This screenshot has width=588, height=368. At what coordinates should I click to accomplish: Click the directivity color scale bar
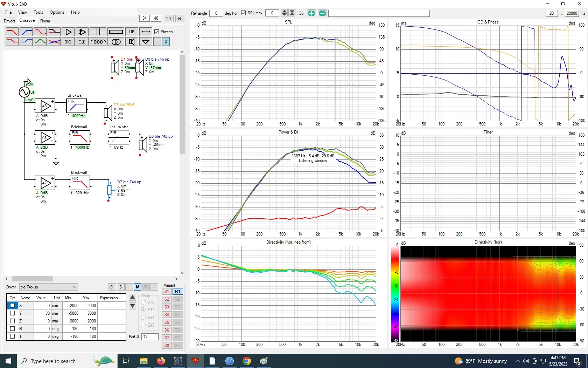click(x=395, y=294)
